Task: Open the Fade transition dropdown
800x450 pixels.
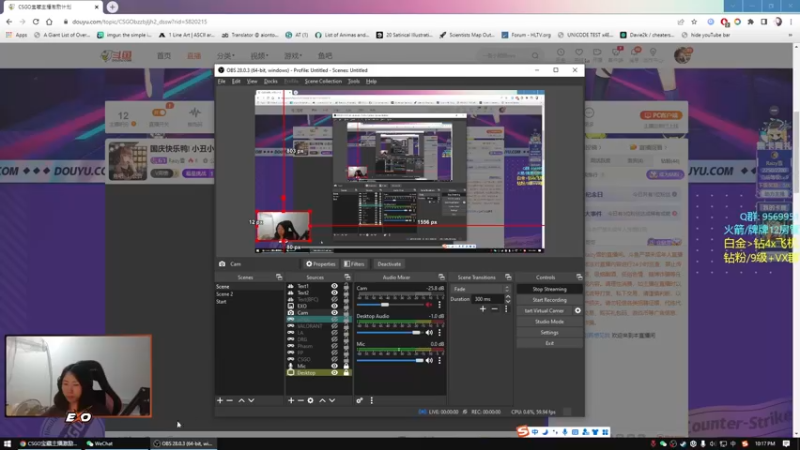Action: (x=480, y=289)
